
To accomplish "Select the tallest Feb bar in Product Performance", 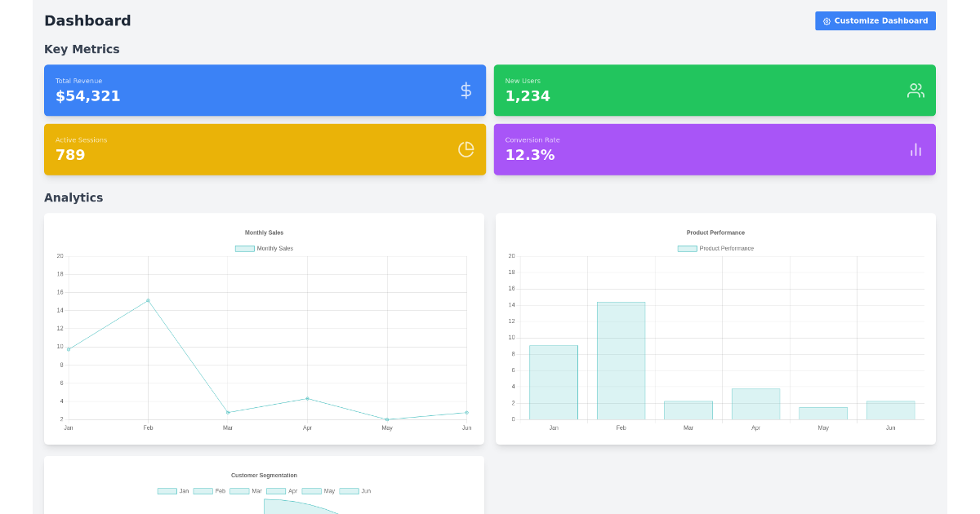I will [621, 359].
